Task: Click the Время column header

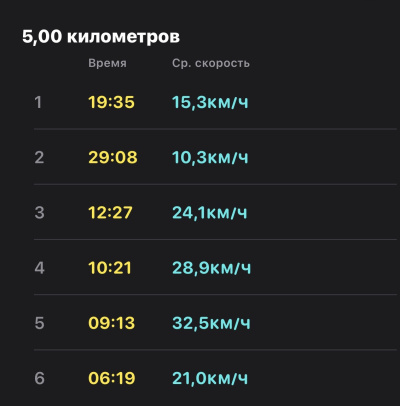Action: [x=107, y=63]
